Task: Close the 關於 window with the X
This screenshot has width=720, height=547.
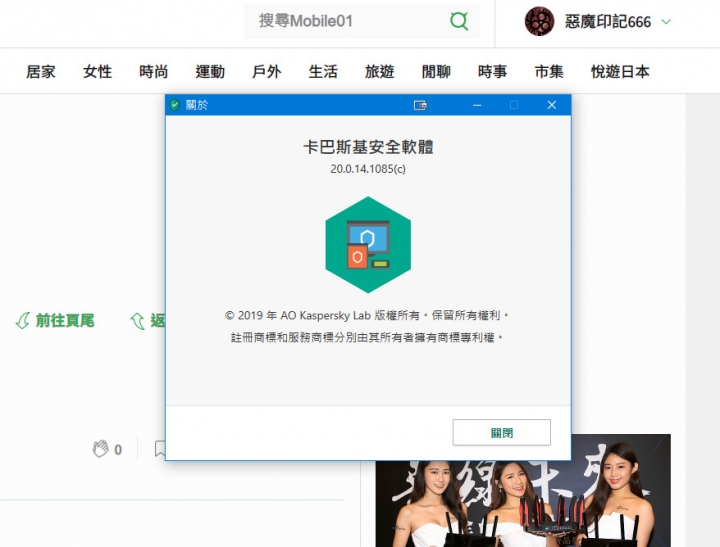Action: (552, 105)
